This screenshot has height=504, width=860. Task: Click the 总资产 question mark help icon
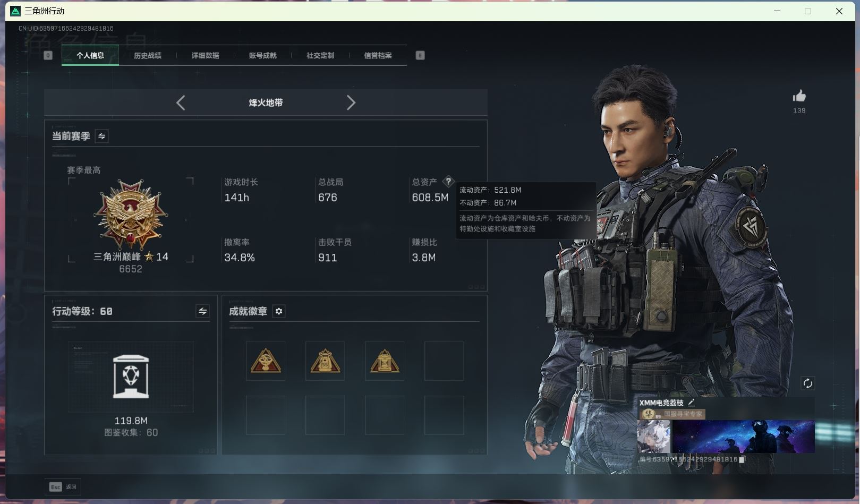[x=448, y=182]
